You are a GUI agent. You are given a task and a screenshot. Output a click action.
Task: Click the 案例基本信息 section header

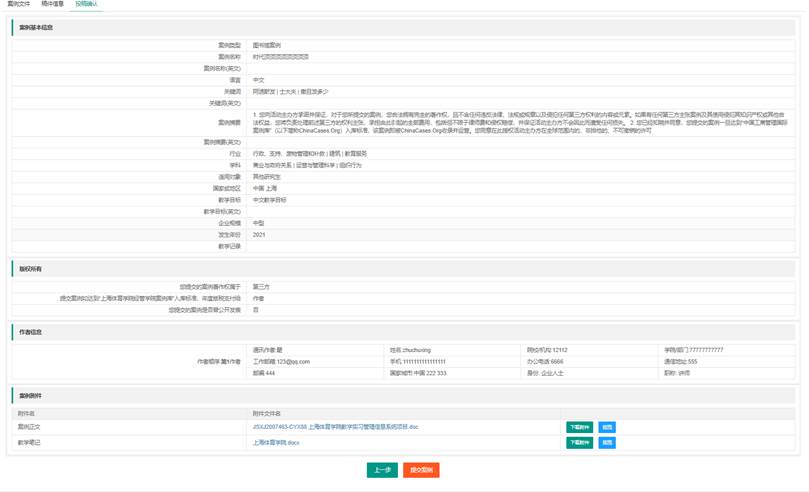point(35,27)
